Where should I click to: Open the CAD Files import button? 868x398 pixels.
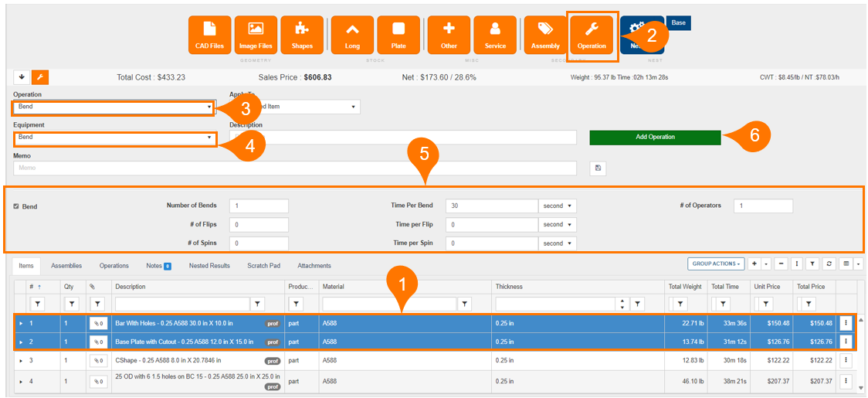click(209, 35)
